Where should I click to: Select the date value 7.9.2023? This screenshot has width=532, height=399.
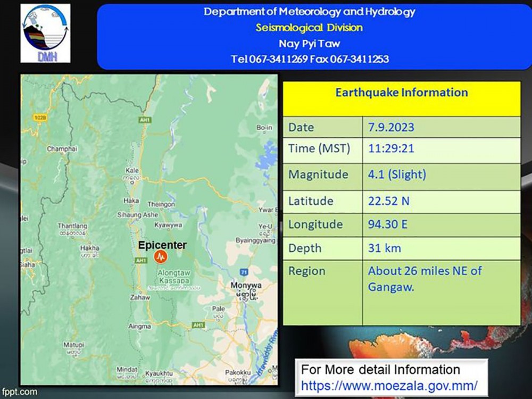(x=390, y=128)
